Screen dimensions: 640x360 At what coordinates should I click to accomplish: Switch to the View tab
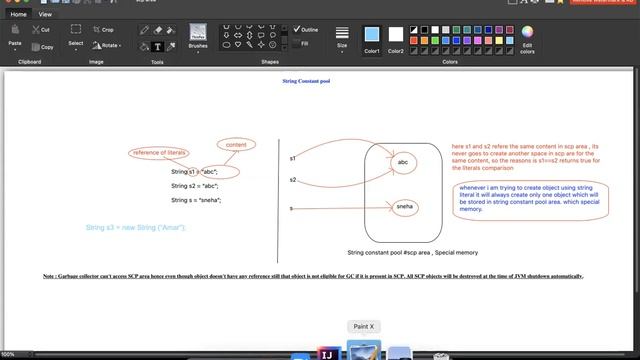[x=45, y=14]
